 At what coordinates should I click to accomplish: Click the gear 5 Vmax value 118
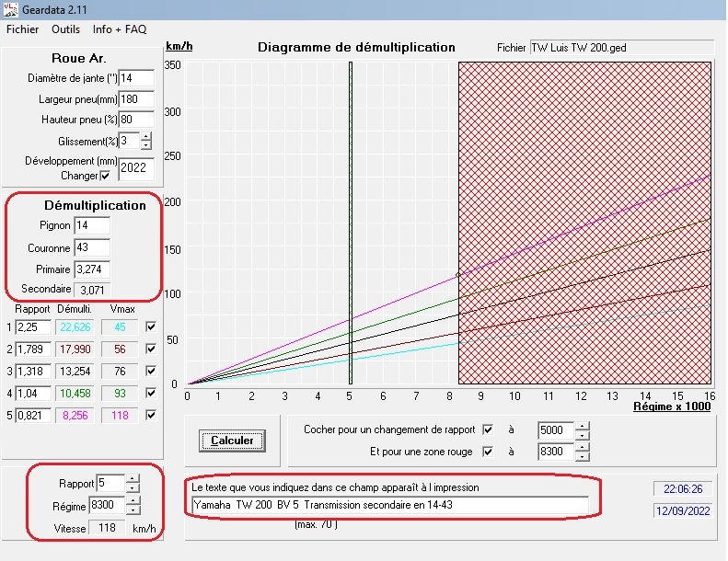point(120,416)
